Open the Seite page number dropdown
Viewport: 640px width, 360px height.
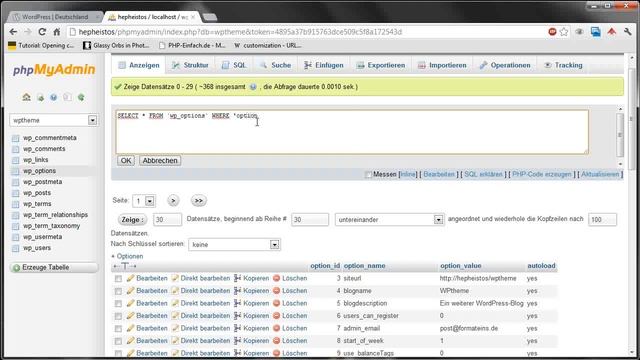click(144, 201)
